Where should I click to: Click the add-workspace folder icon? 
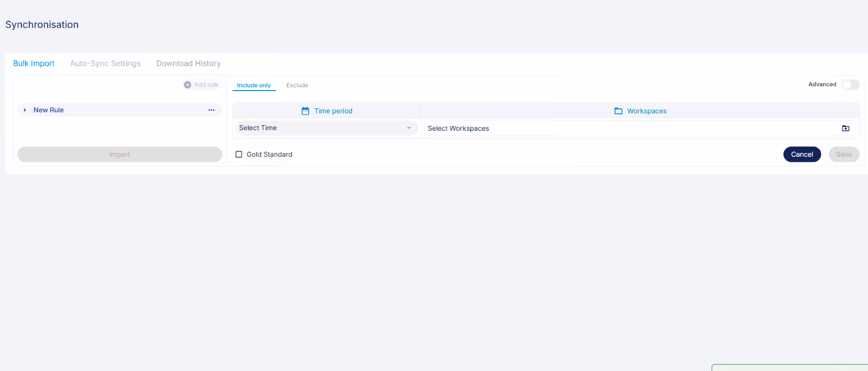(846, 129)
